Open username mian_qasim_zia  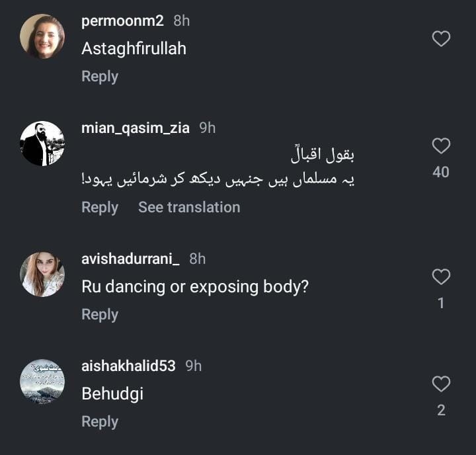click(136, 128)
